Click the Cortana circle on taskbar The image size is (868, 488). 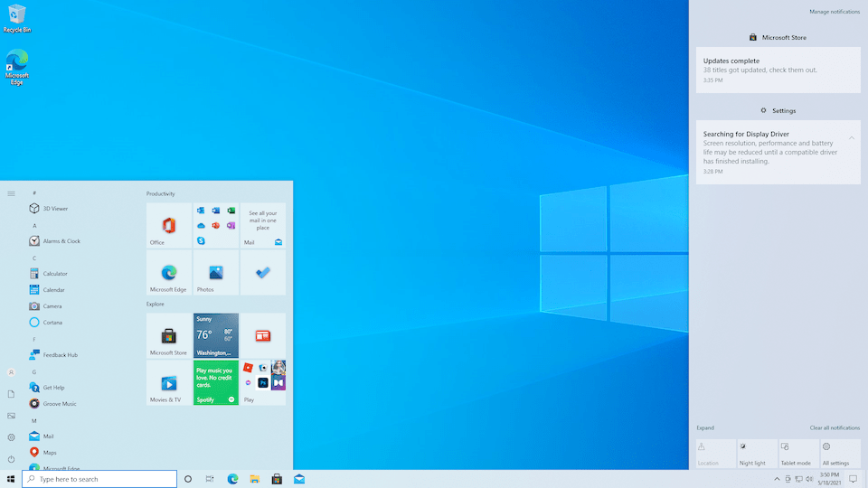pyautogui.click(x=188, y=479)
